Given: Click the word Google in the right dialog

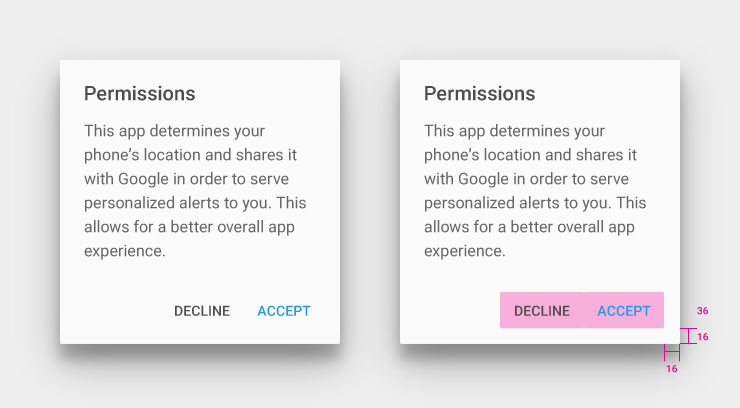Looking at the screenshot, I should (x=483, y=179).
